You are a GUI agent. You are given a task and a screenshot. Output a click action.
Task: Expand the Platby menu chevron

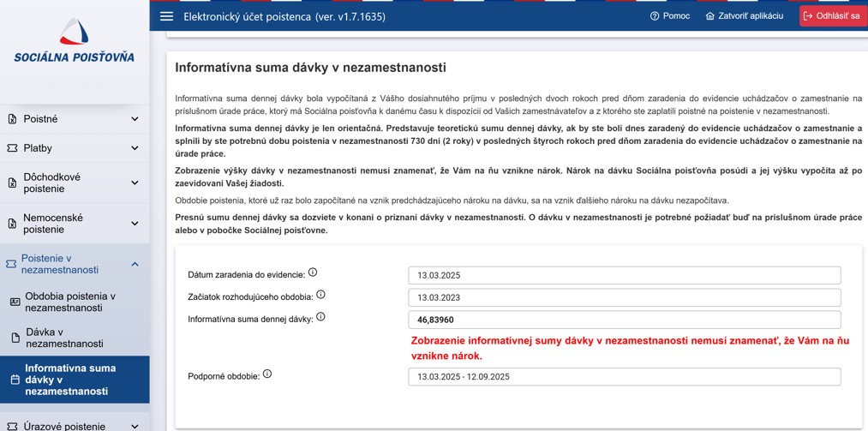135,148
